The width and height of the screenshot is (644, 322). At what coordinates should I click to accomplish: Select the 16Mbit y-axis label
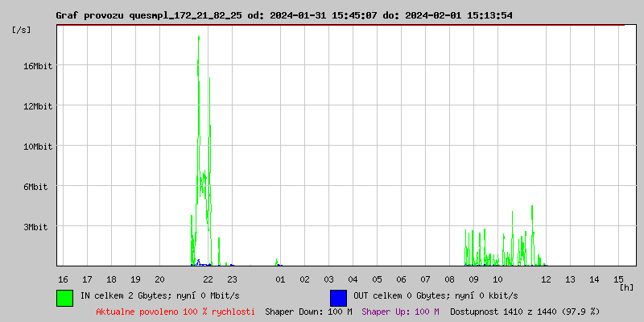pyautogui.click(x=37, y=66)
